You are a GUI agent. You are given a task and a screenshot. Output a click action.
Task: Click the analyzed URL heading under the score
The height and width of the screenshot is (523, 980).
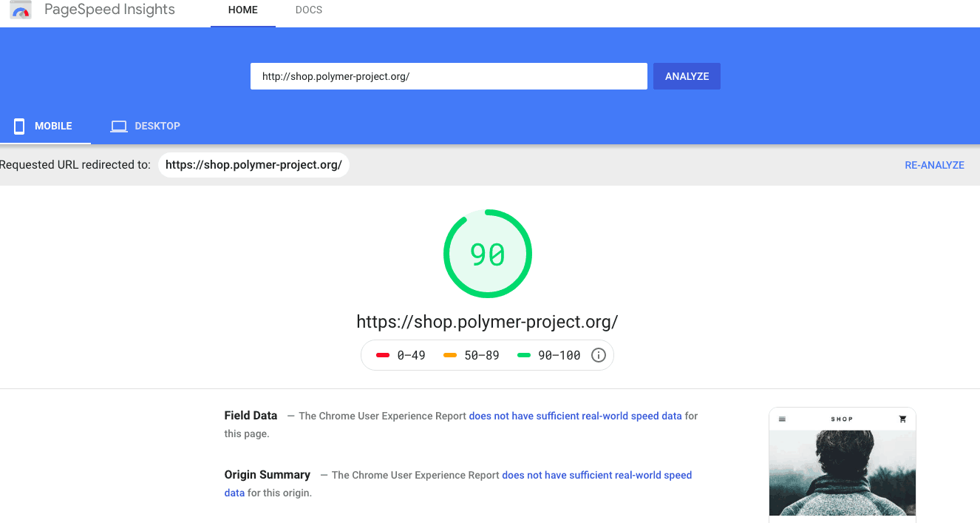click(x=487, y=322)
